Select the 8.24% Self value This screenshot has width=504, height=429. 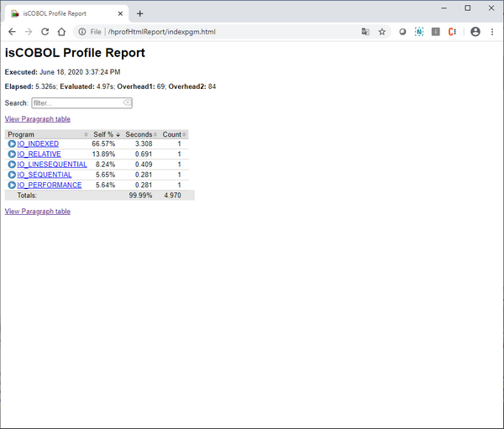[x=105, y=165]
